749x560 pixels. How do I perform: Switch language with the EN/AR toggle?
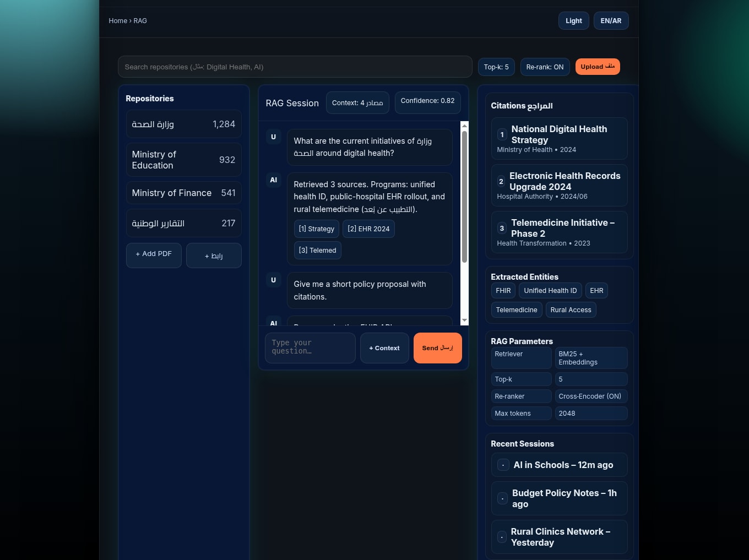[611, 21]
